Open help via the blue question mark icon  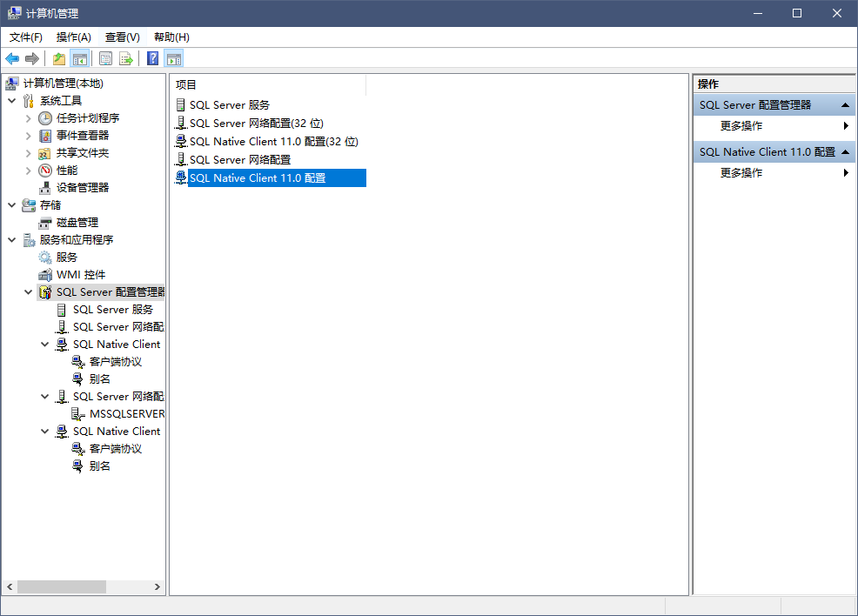click(x=152, y=58)
